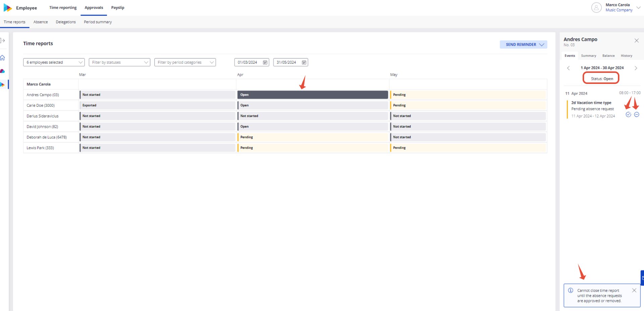The width and height of the screenshot is (644, 311).
Task: Go to next period in side panel
Action: [636, 68]
